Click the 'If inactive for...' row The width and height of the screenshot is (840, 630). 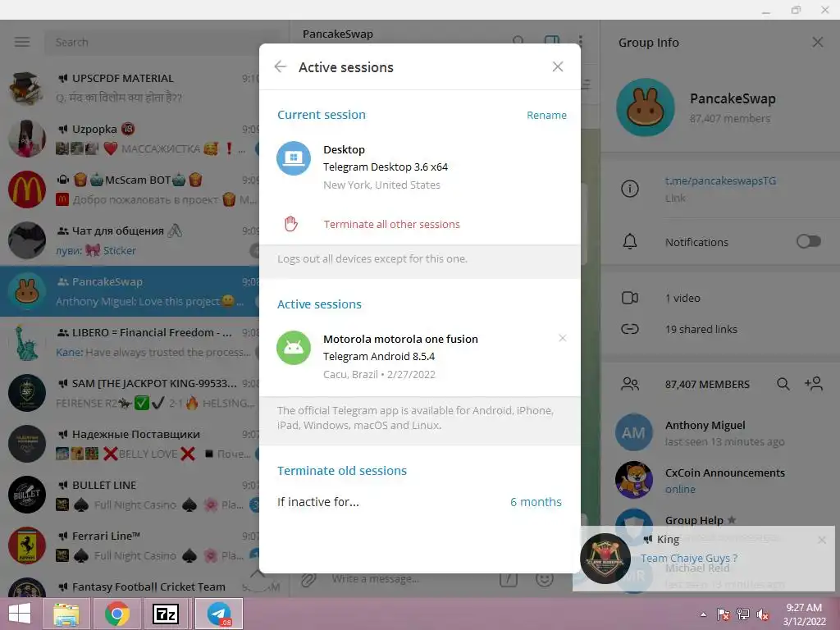coord(419,502)
